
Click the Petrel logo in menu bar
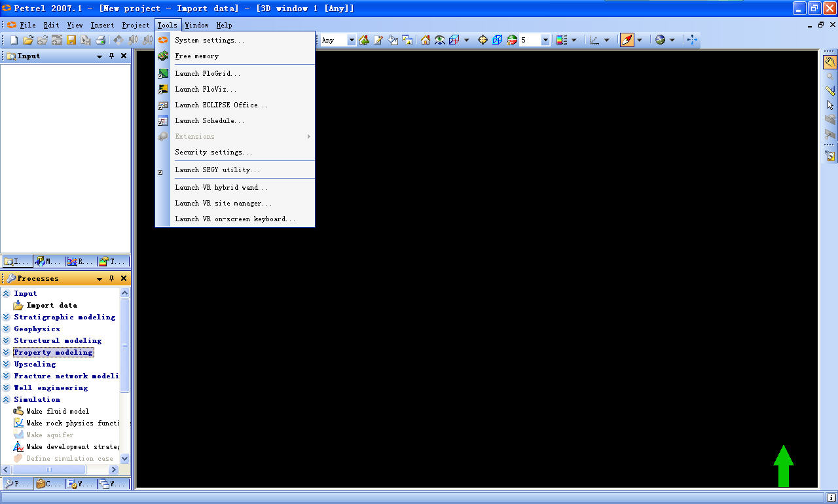[12, 25]
